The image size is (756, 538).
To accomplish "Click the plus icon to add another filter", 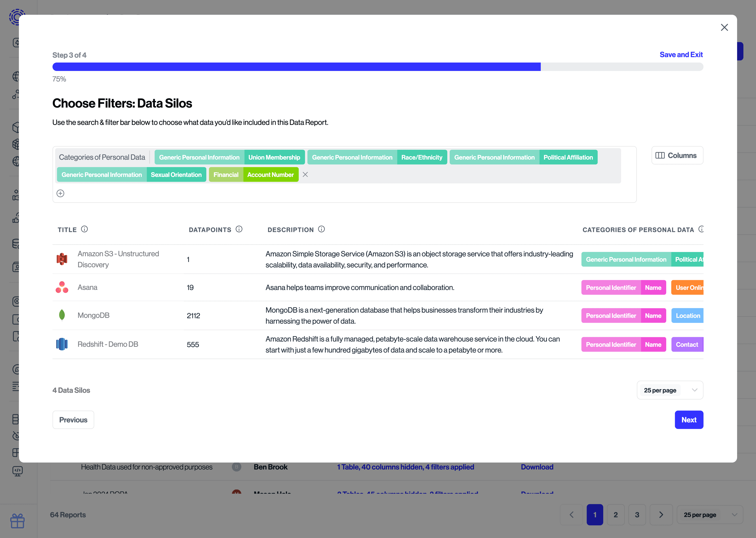I will pos(60,193).
